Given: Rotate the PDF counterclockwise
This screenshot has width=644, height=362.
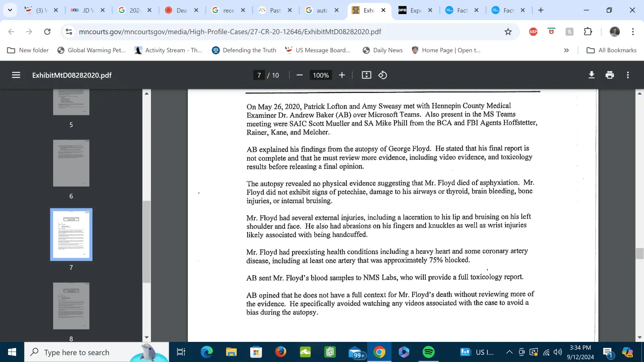Looking at the screenshot, I should (382, 75).
